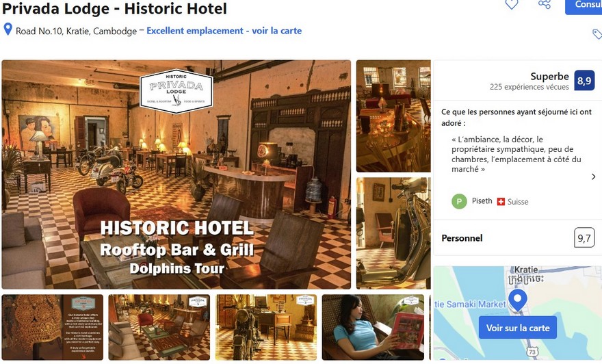Show the next guest review with the chevron
The image size is (602, 364).
click(593, 177)
